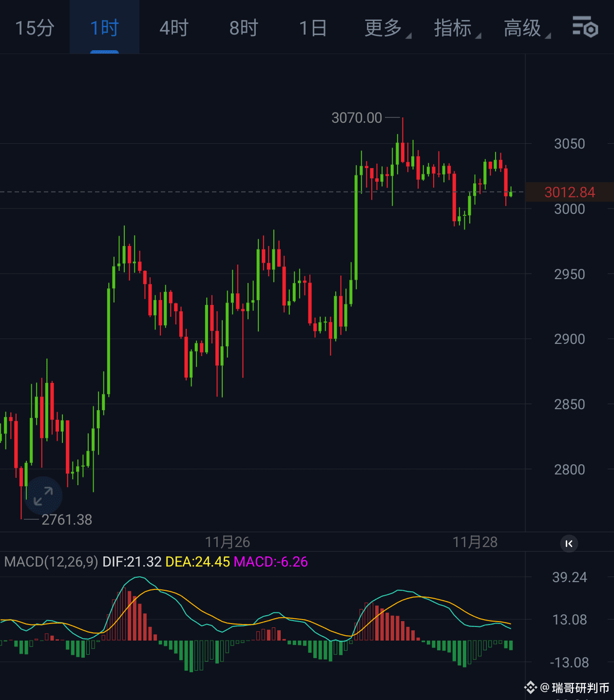The image size is (614, 700).
Task: Open the 高级 advanced dropdown
Action: [x=527, y=28]
